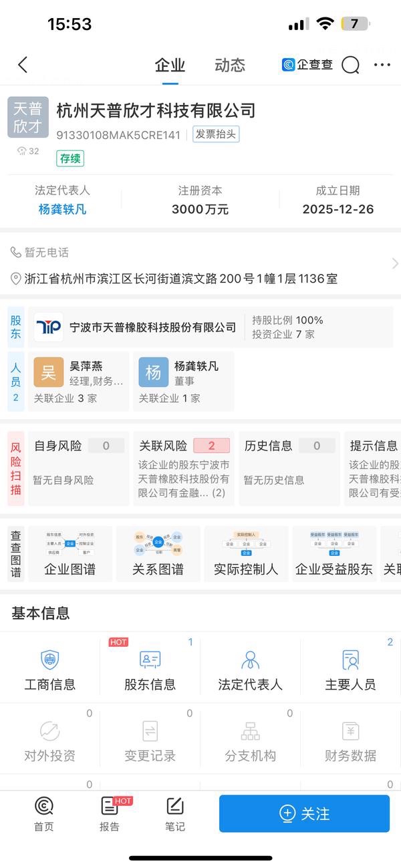Open personnel card 吴萍燕
Viewport: 401px width, 868px height.
tap(78, 382)
